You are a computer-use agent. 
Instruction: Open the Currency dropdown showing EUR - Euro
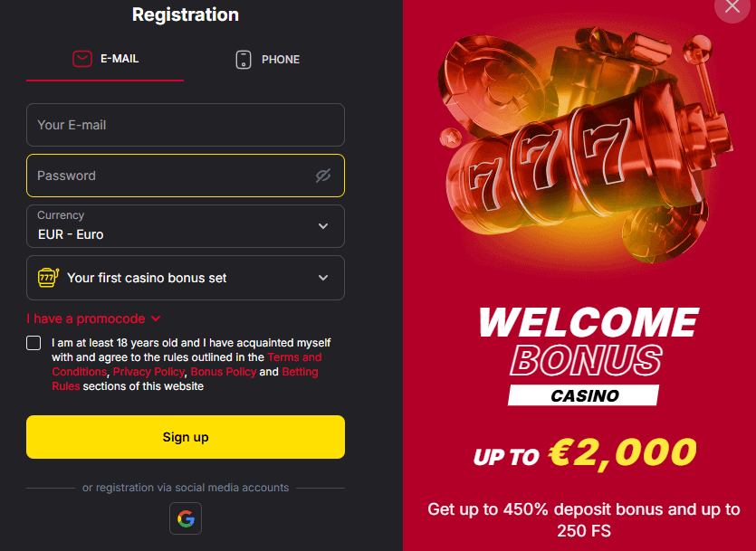click(x=186, y=226)
